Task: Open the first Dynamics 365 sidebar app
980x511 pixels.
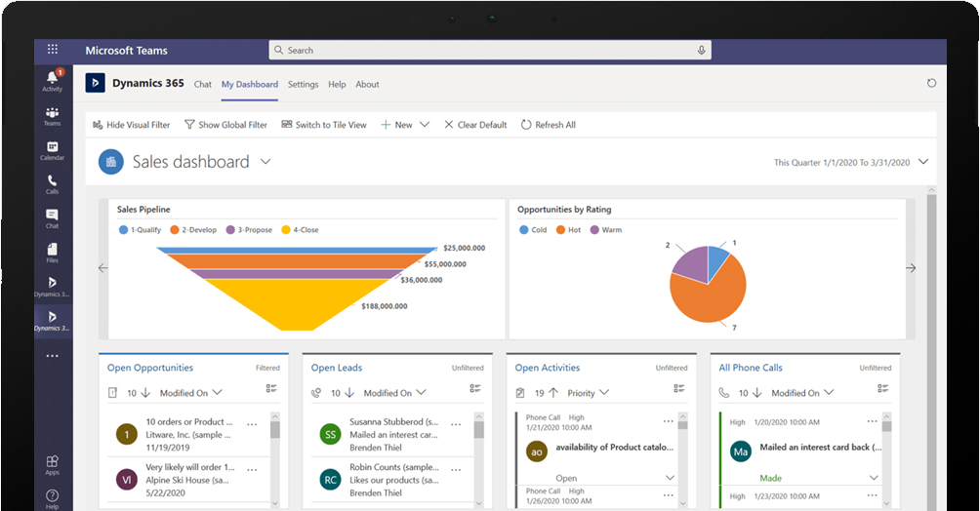Action: click(x=53, y=287)
